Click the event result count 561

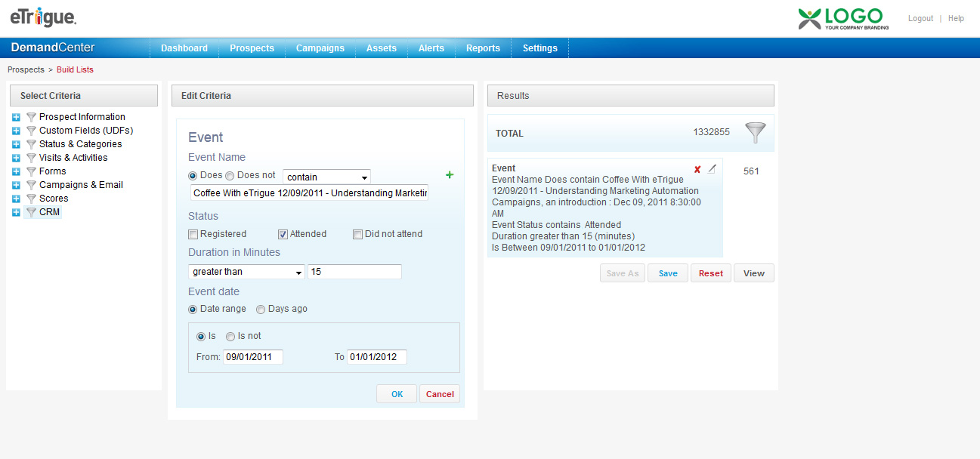[751, 171]
